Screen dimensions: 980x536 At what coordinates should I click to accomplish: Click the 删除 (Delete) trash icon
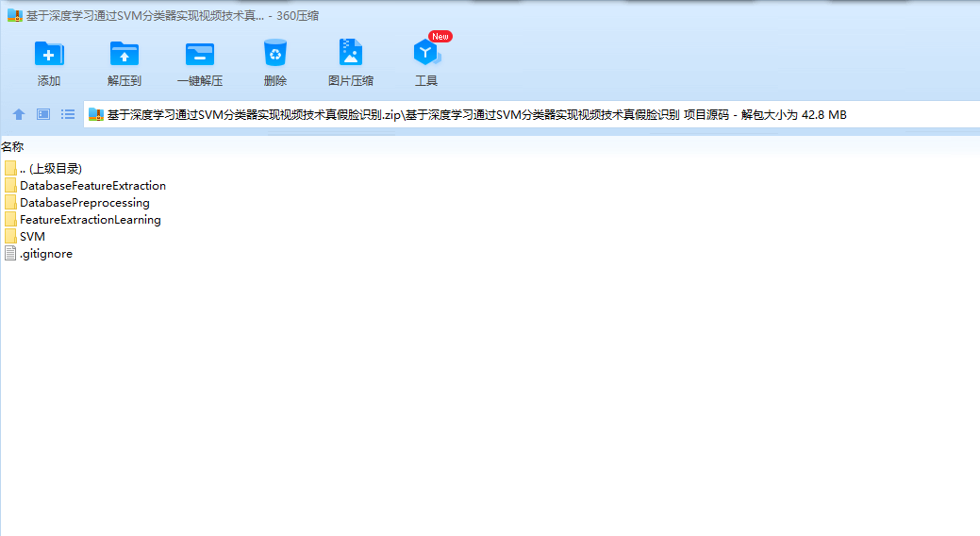pyautogui.click(x=275, y=53)
